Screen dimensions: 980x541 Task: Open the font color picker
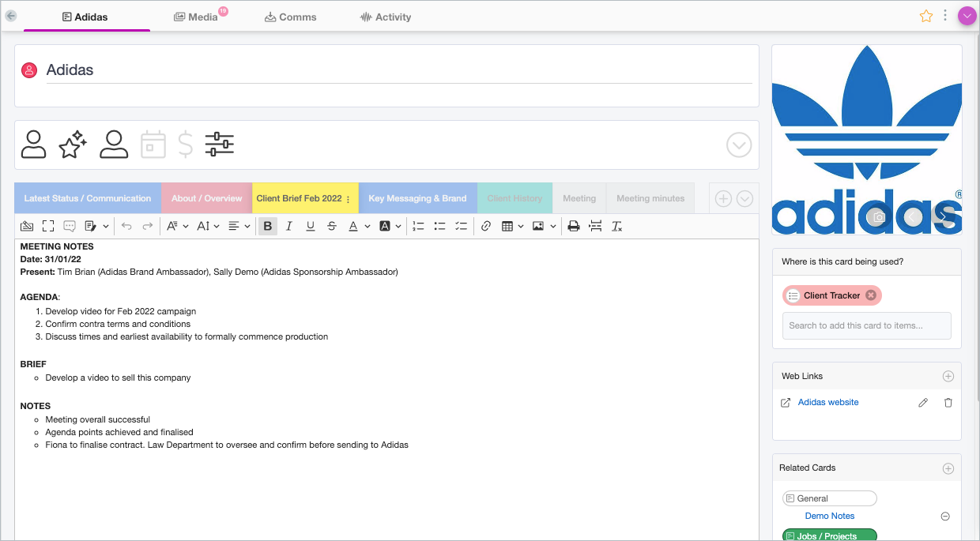pos(360,227)
